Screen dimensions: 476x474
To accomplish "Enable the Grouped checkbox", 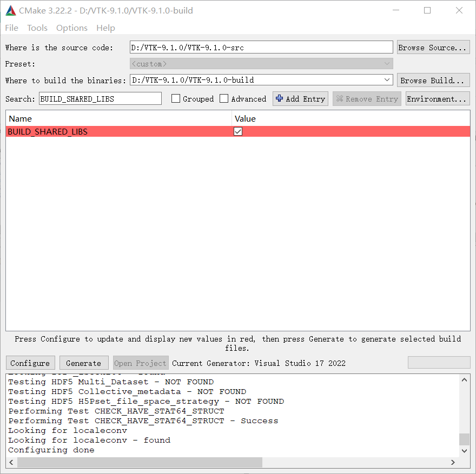I will [176, 98].
